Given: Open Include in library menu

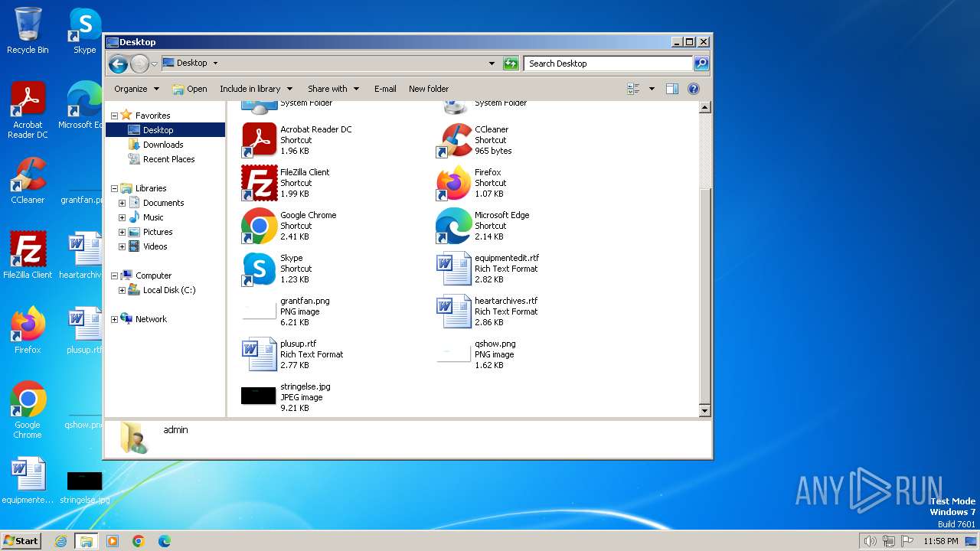Looking at the screenshot, I should tap(256, 89).
